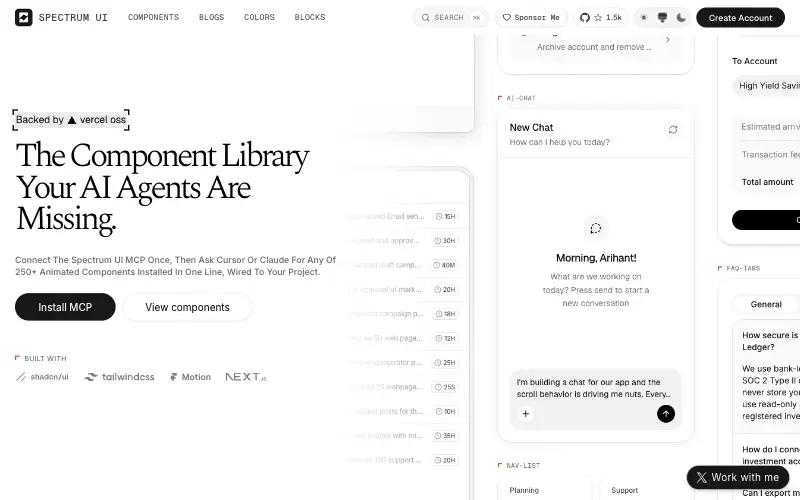Click the Planning nav-list card
This screenshot has height=500, width=800.
544,489
